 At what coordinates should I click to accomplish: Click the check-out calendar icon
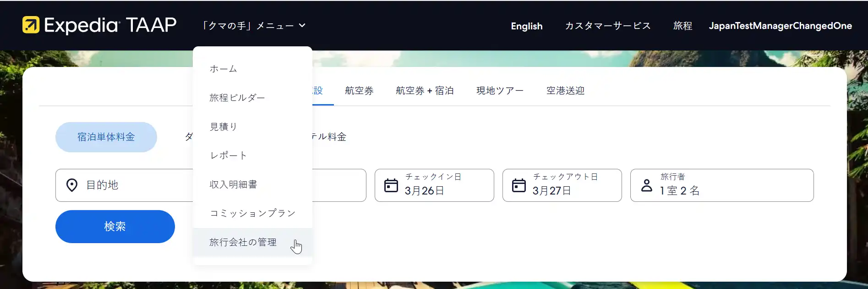pos(519,185)
